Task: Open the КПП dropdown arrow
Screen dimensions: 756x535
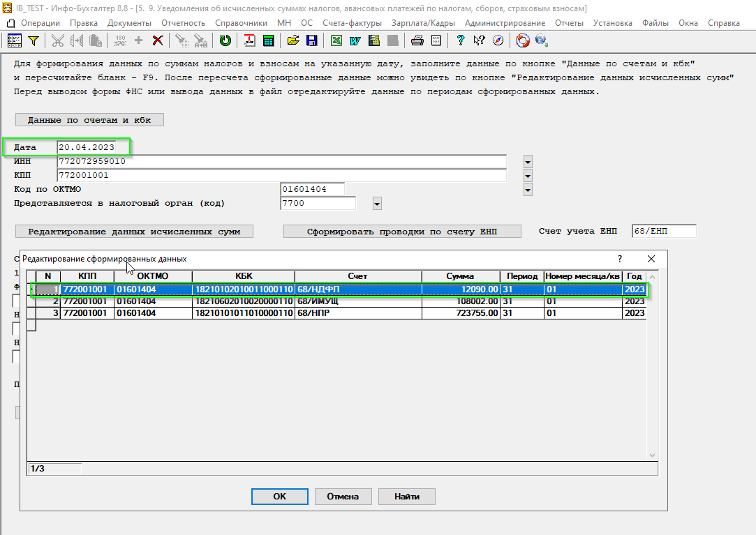Action: tap(528, 176)
